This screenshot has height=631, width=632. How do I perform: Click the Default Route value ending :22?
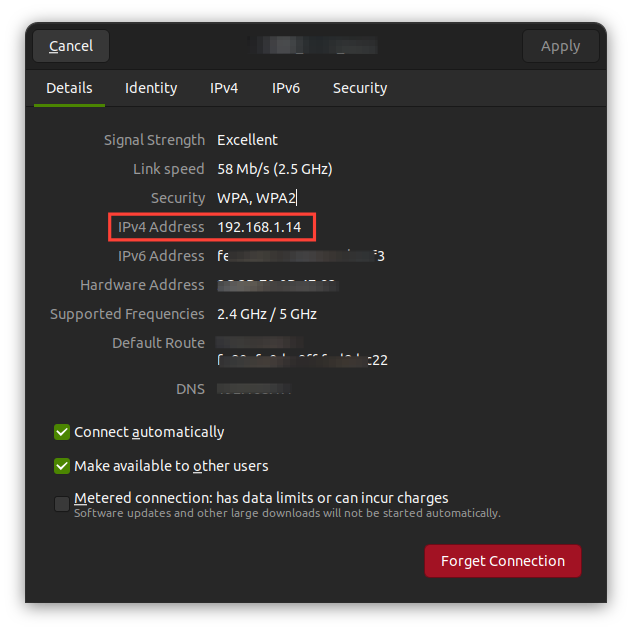coord(302,360)
